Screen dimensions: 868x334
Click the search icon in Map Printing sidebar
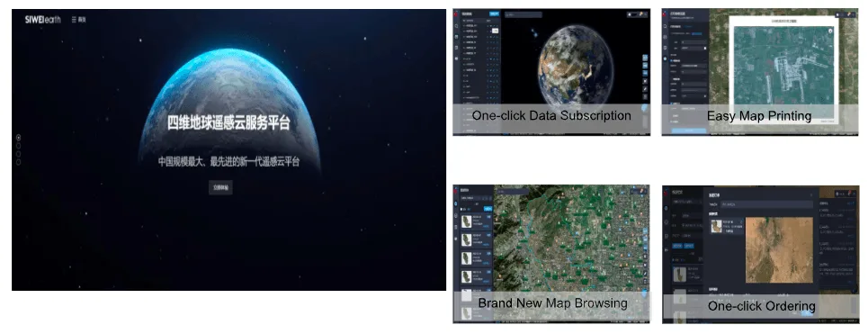point(665,26)
